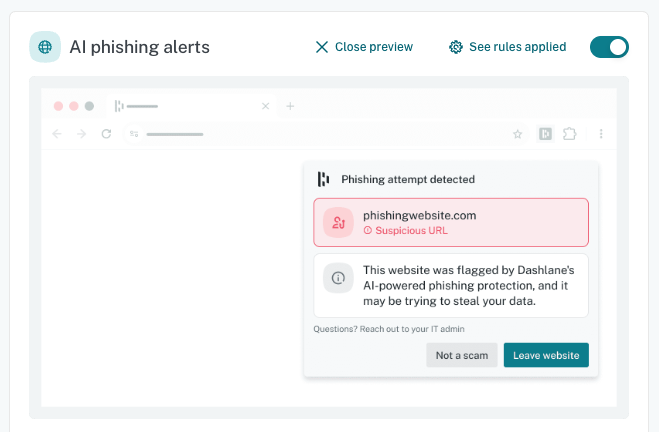
Task: Click the phishingwebsite.com text
Action: (x=419, y=216)
